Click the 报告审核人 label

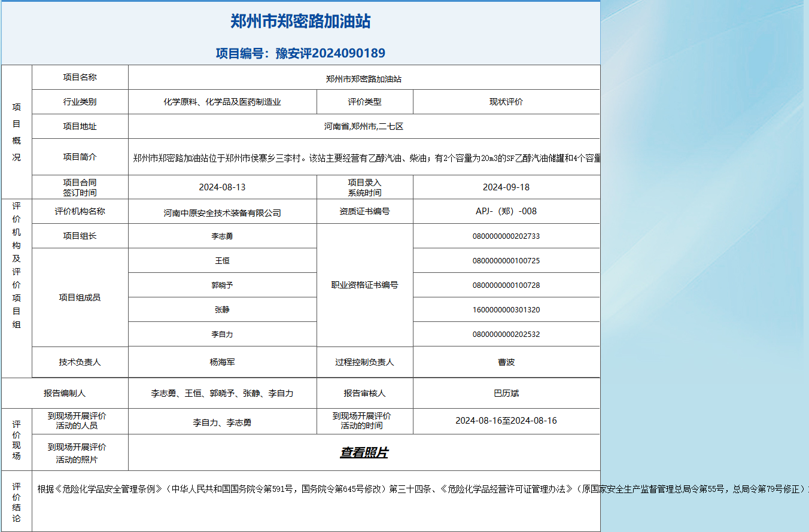coord(364,393)
